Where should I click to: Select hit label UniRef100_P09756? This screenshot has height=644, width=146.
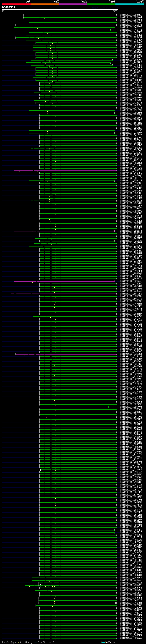pyautogui.click(x=131, y=535)
